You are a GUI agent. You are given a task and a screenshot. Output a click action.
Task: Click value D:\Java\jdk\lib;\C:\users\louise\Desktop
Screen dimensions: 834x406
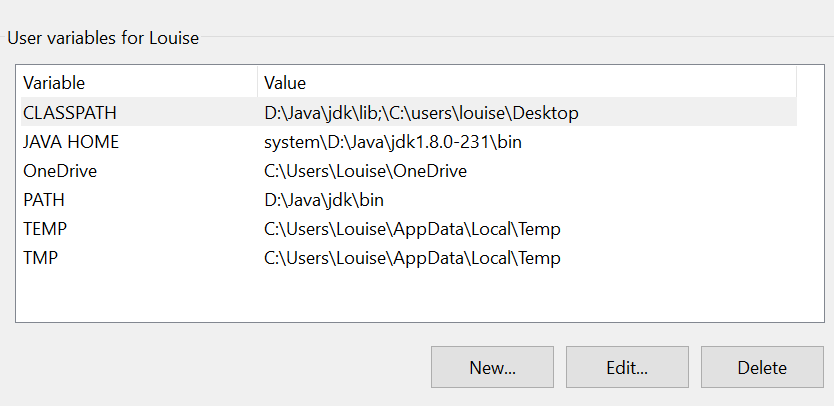pyautogui.click(x=421, y=113)
